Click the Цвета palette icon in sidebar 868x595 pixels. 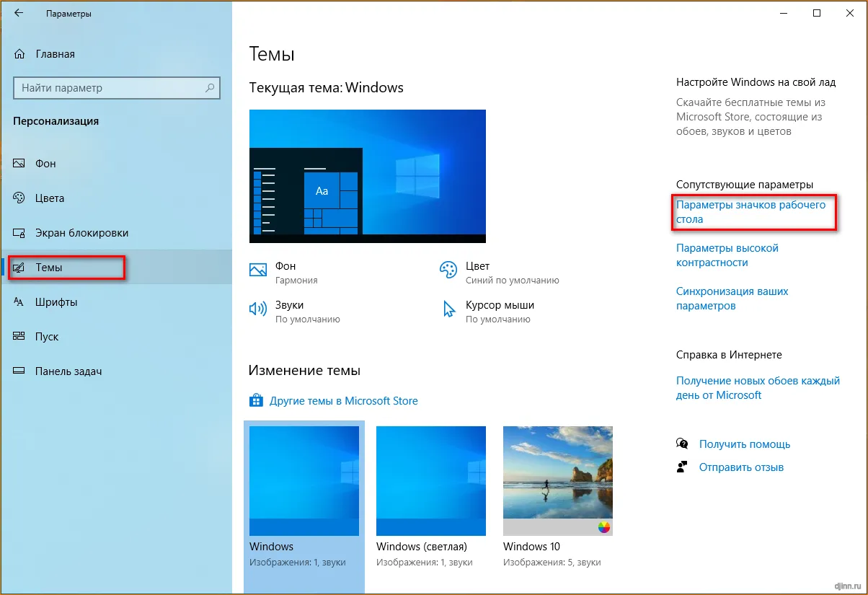[x=19, y=198]
